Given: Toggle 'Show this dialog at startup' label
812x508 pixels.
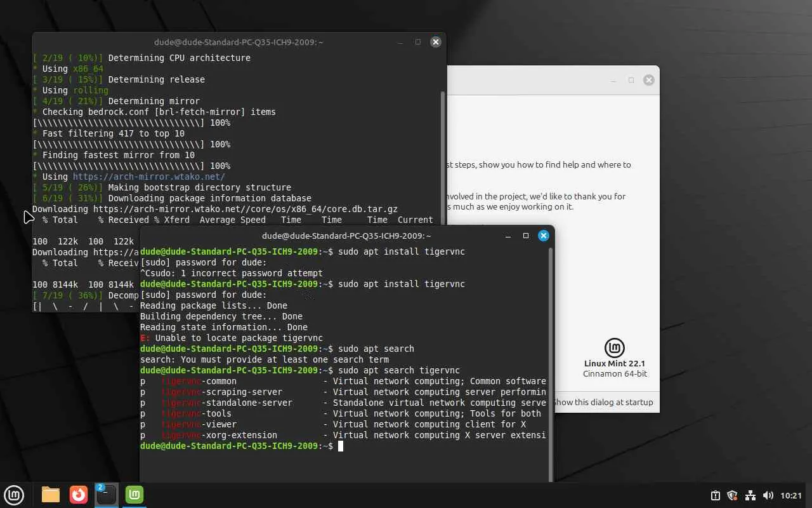Looking at the screenshot, I should tap(603, 402).
